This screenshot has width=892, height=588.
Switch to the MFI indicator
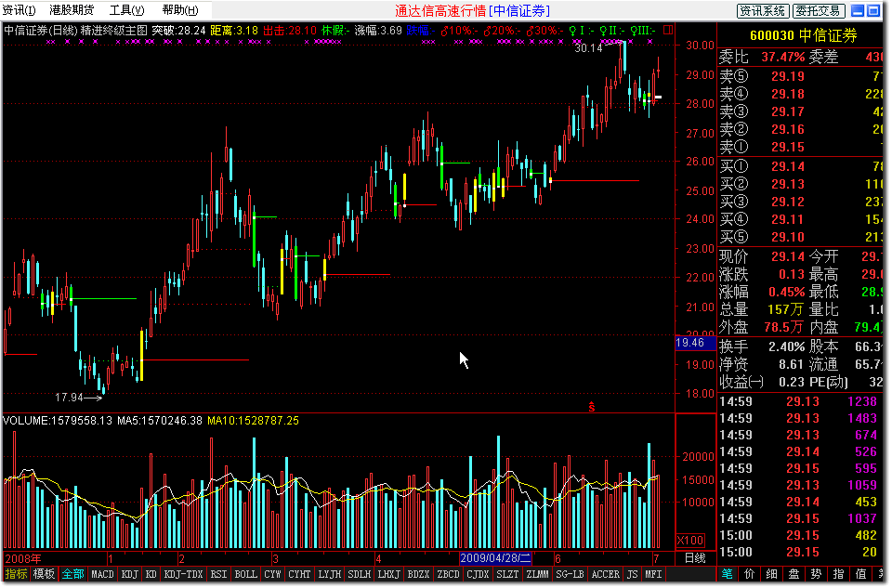653,574
